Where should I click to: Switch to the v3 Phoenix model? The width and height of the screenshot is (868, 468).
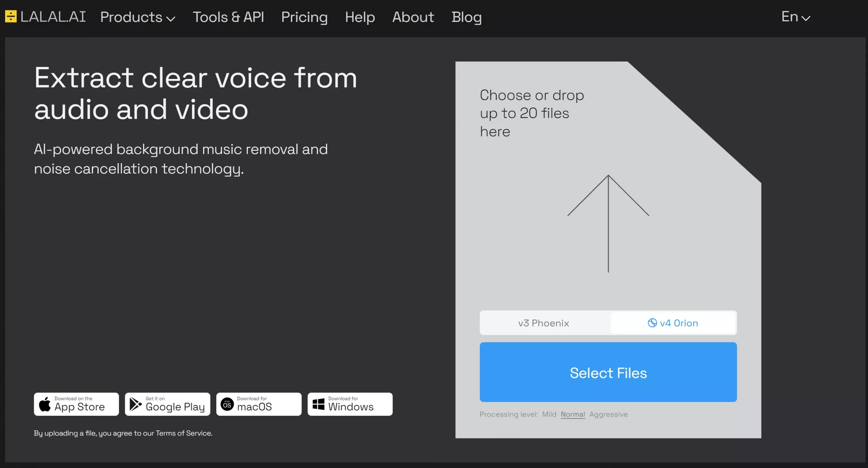coord(544,323)
